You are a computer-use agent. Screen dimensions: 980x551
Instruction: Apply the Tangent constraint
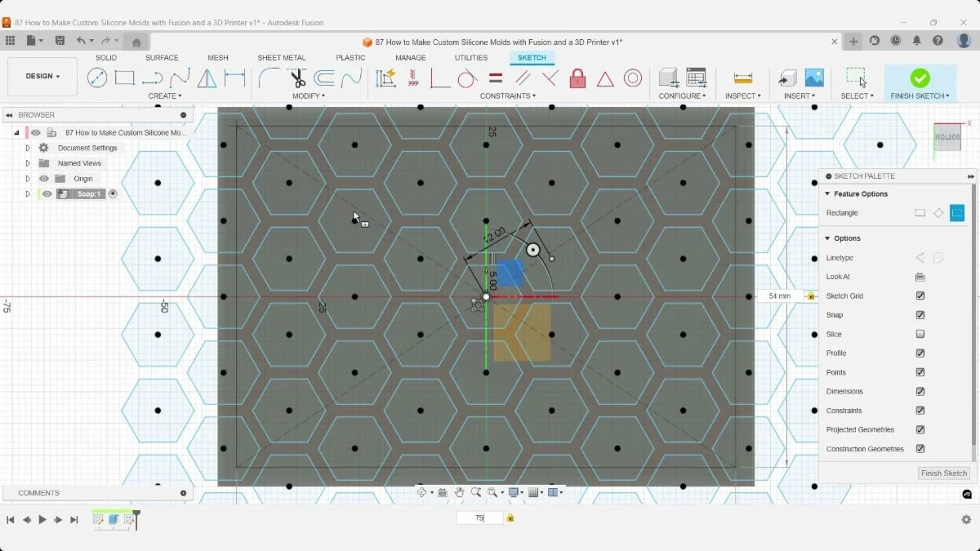coord(467,78)
